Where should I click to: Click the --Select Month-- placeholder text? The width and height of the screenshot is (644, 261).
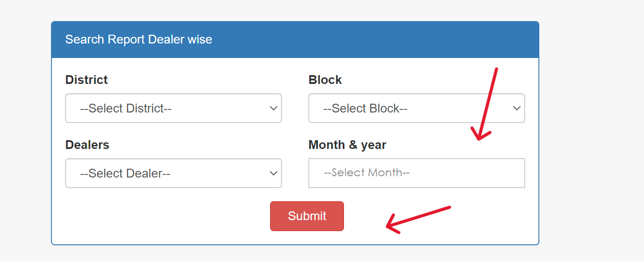366,173
